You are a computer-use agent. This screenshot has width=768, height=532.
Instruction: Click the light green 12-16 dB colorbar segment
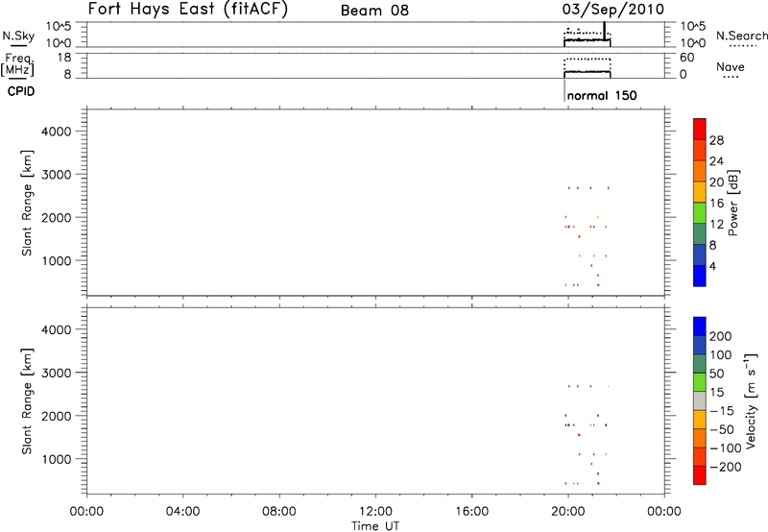coord(700,212)
